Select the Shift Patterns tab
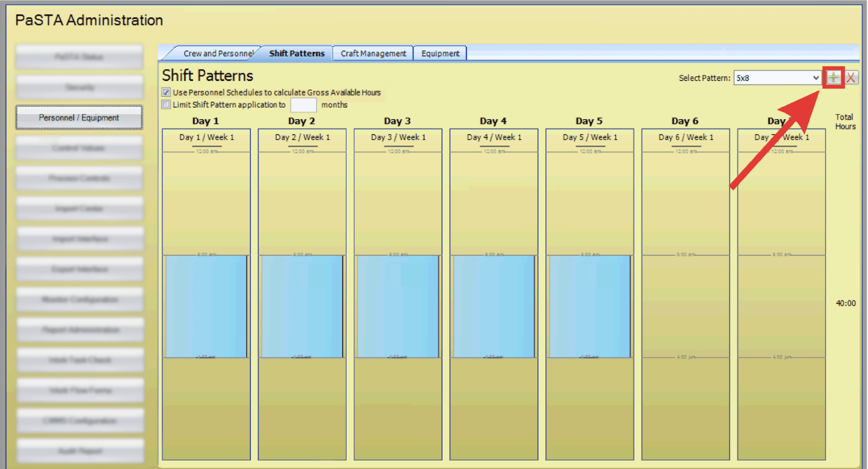 [x=296, y=54]
